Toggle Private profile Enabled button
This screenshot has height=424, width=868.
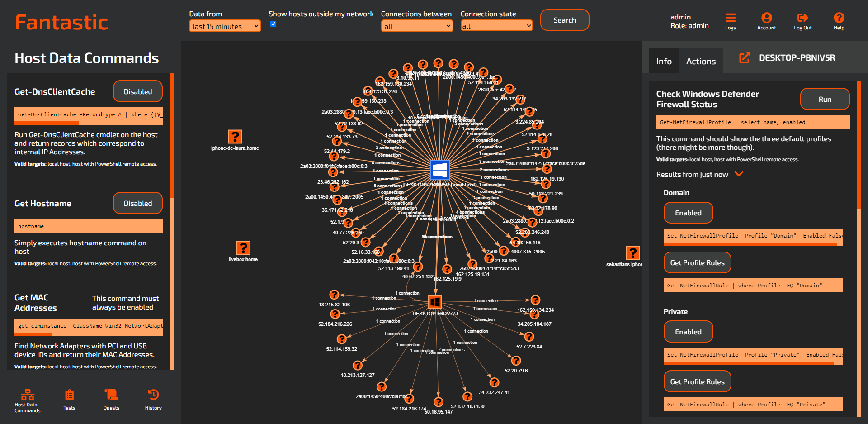point(688,332)
